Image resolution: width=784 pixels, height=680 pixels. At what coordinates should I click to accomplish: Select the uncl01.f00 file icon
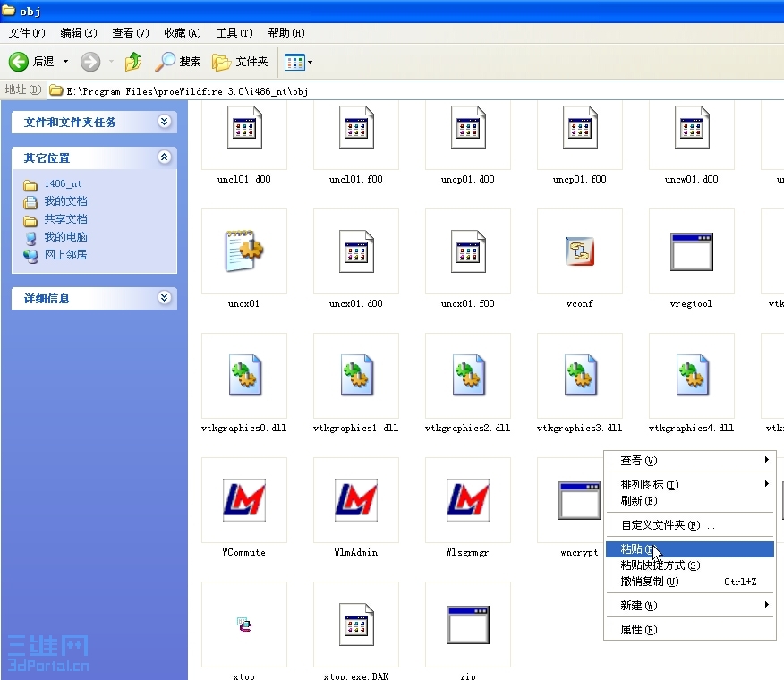(356, 127)
